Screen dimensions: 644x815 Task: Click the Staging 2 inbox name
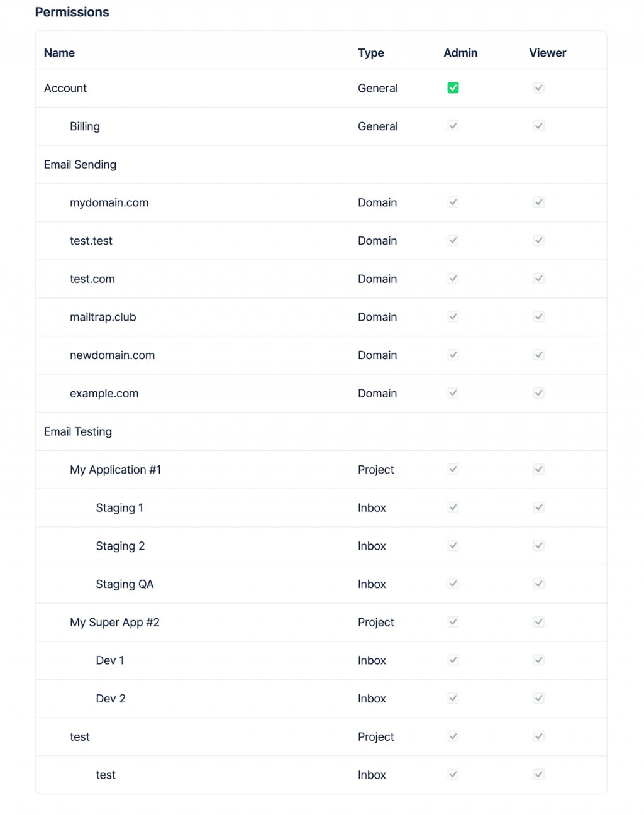[x=120, y=546]
